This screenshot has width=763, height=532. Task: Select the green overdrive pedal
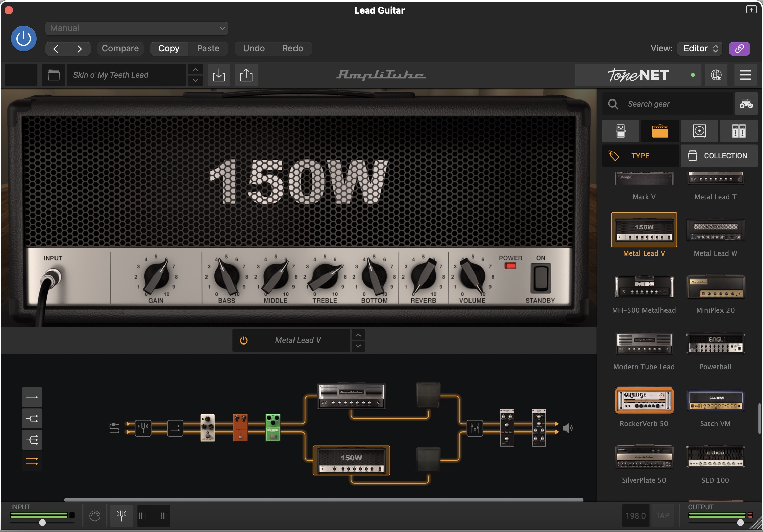(273, 428)
